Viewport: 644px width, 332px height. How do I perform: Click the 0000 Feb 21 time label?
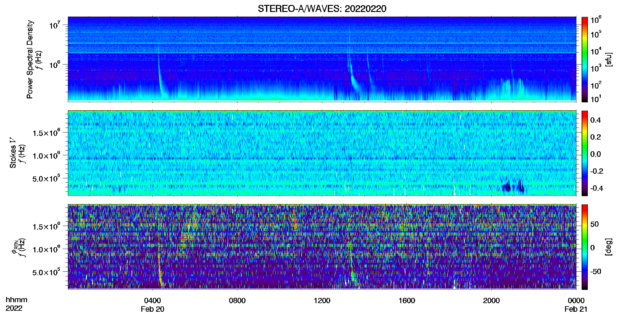pyautogui.click(x=576, y=305)
